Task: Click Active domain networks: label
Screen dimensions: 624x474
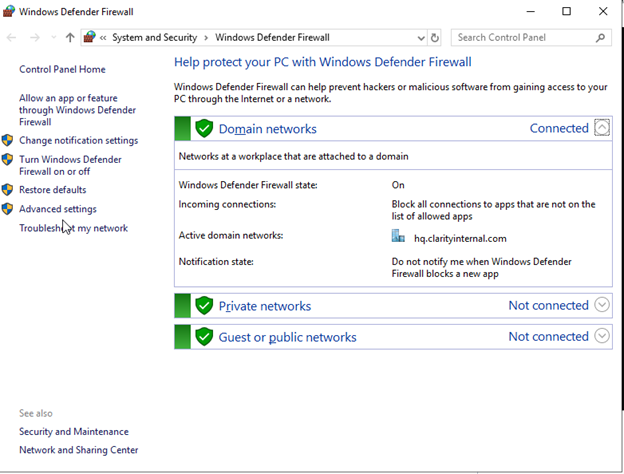Action: [231, 236]
